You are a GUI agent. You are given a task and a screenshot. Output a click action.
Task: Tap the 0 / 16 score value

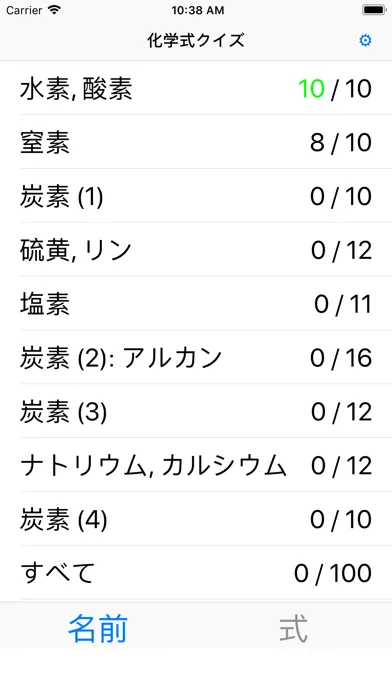click(x=341, y=358)
